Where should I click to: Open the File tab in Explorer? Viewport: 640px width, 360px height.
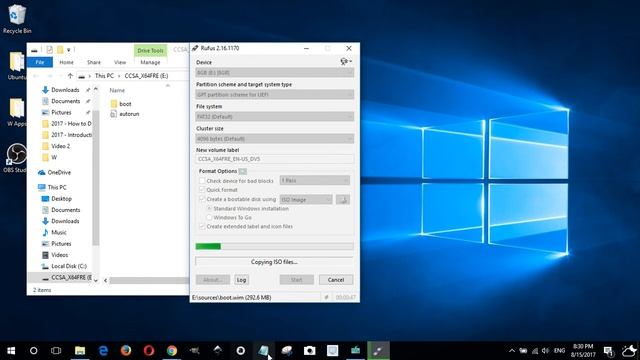40,62
